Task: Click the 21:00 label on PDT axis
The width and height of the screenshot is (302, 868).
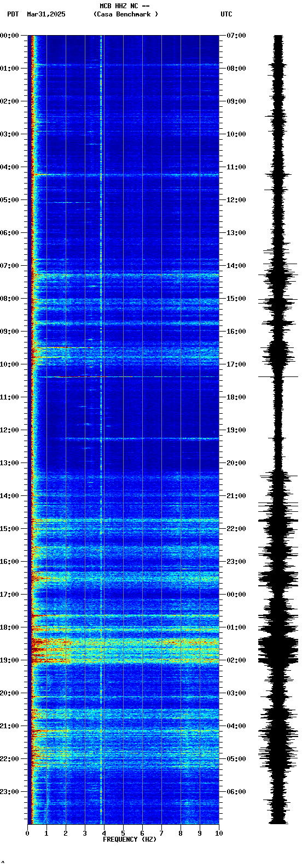Action: pyautogui.click(x=9, y=726)
